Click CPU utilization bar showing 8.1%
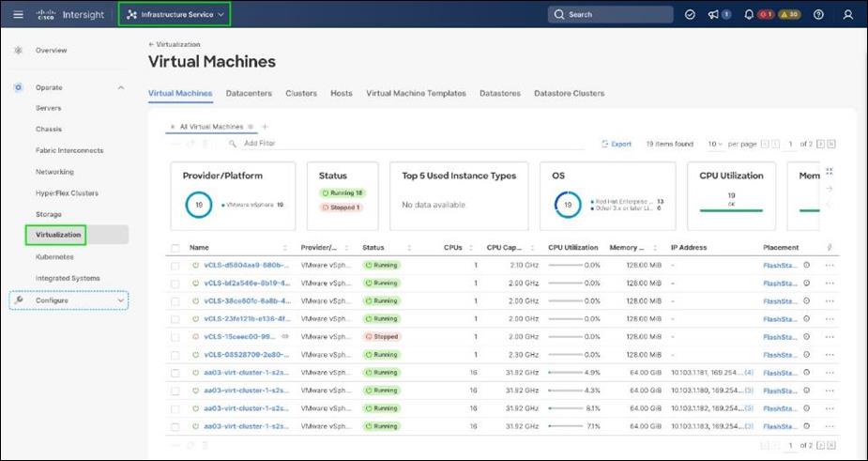Image resolution: width=868 pixels, height=461 pixels. click(x=565, y=409)
